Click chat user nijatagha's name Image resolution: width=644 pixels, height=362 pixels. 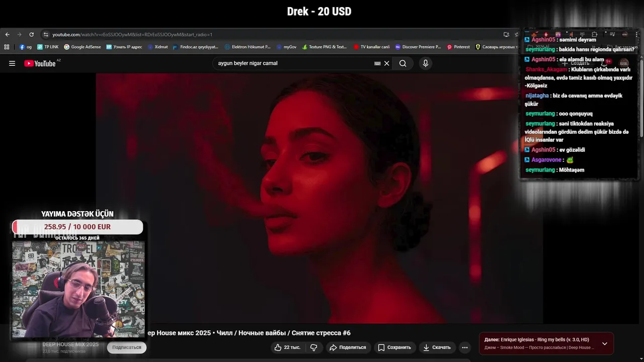coord(537,96)
